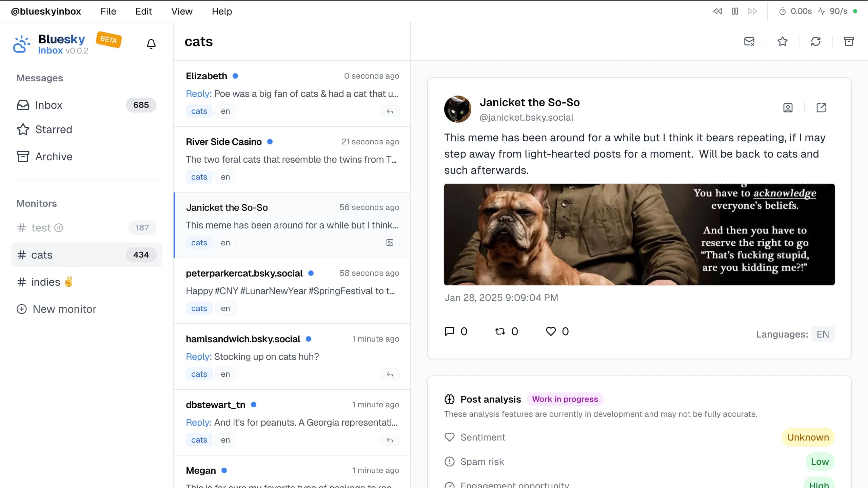
Task: Click the refresh/sync icon in toolbar
Action: point(815,41)
